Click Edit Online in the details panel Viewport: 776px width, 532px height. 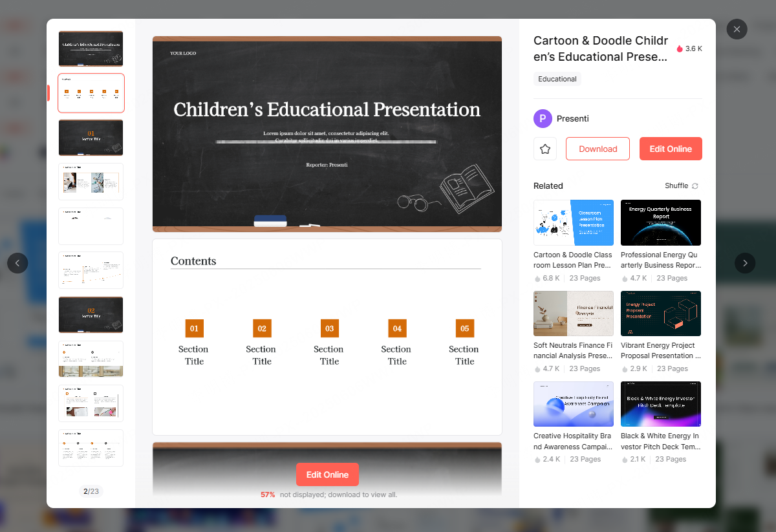tap(671, 149)
